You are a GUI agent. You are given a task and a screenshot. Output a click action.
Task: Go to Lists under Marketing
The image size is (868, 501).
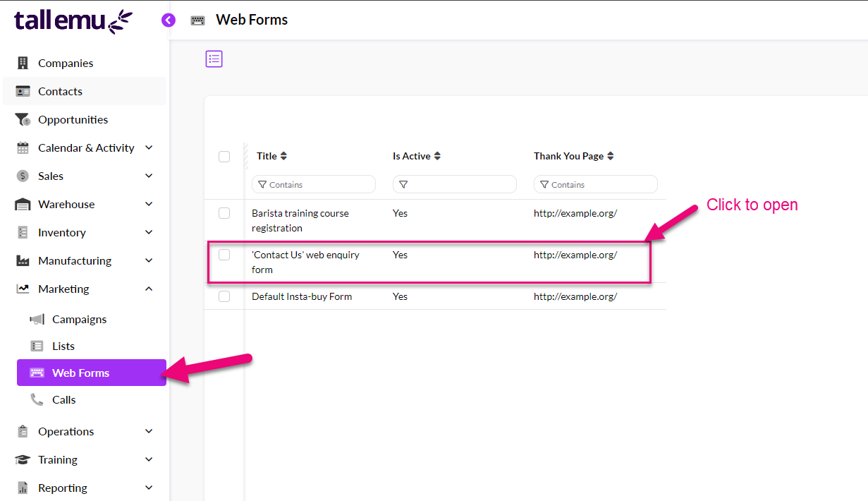63,346
